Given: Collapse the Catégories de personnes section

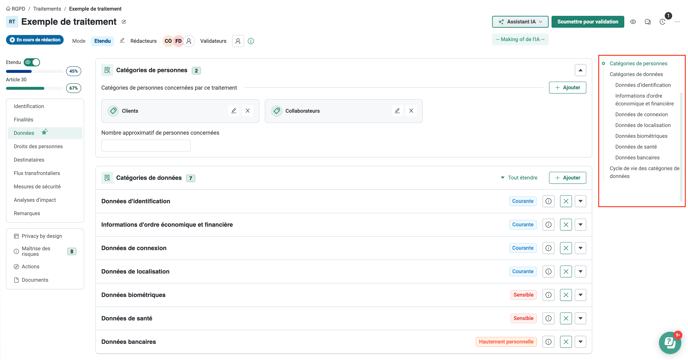Looking at the screenshot, I should [580, 70].
